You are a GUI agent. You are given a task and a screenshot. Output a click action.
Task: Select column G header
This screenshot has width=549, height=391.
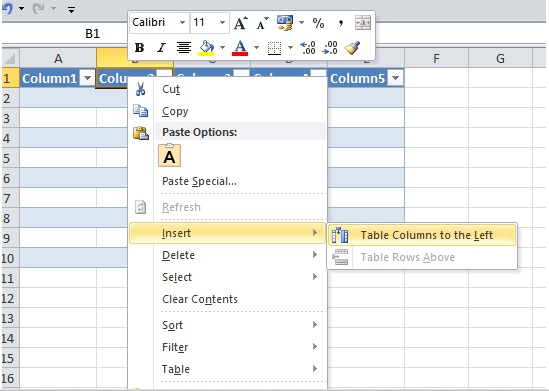coord(500,58)
